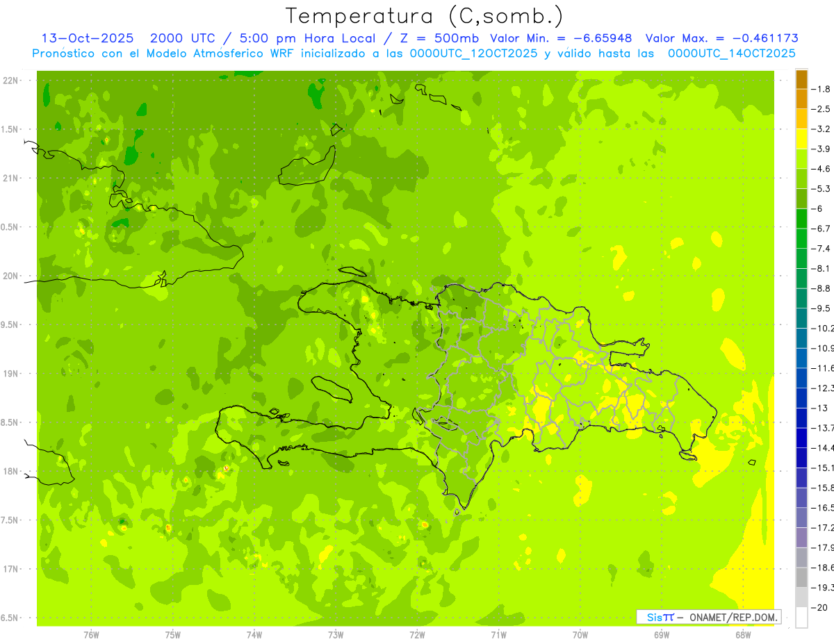Viewport: 834px width, 644px height.
Task: Click the "-8.8" colorbar label
Action: coord(822,288)
